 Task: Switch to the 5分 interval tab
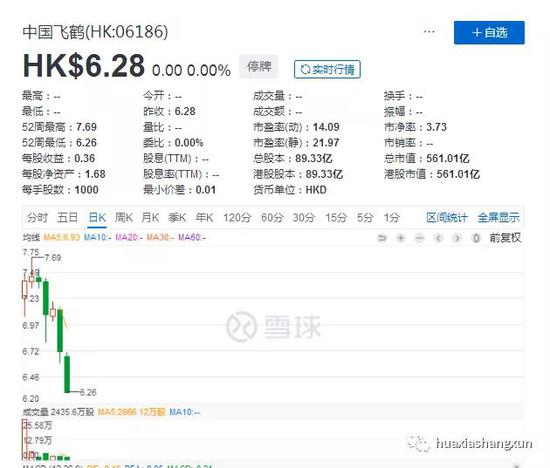(x=365, y=218)
